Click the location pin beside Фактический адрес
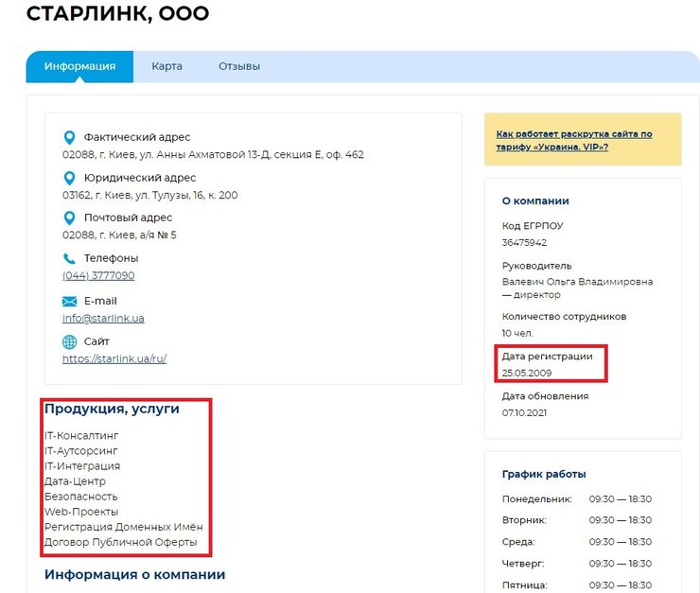 [69, 137]
